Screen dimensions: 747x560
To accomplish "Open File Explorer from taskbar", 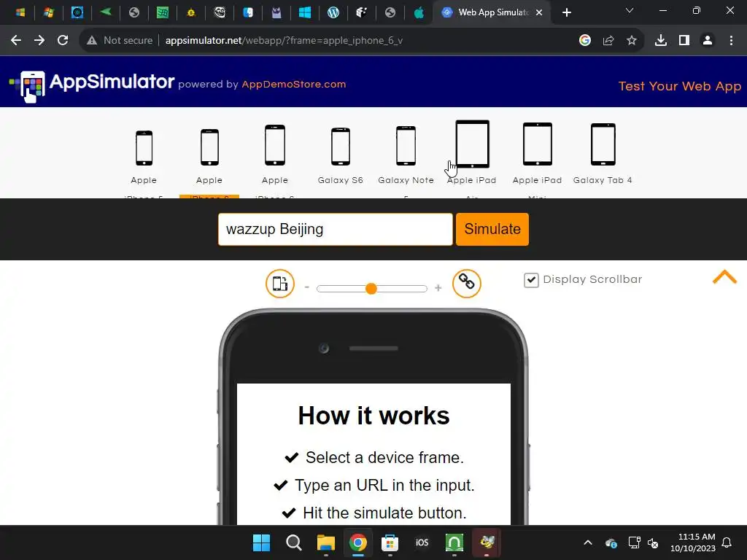I will (x=326, y=542).
